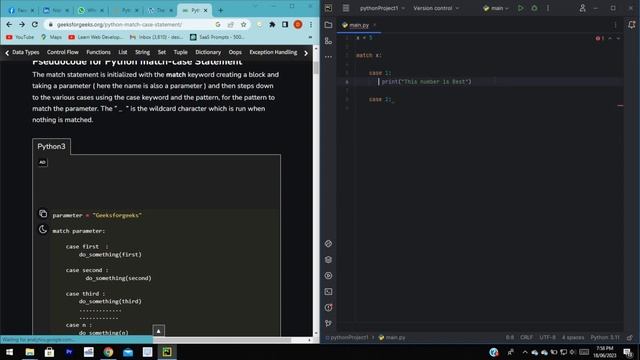Toggle read-only lock in PyCharm status bar
Viewport: 640px width, 360px height.
[630, 338]
